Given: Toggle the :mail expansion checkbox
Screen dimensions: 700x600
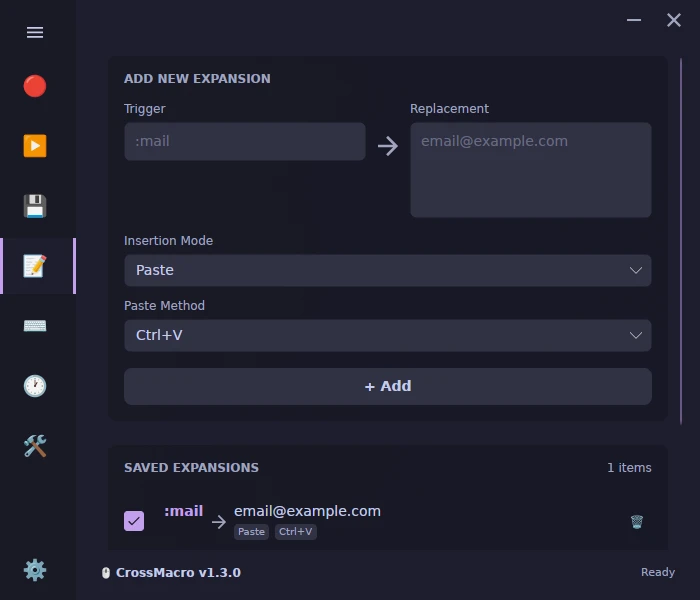Looking at the screenshot, I should 134,521.
